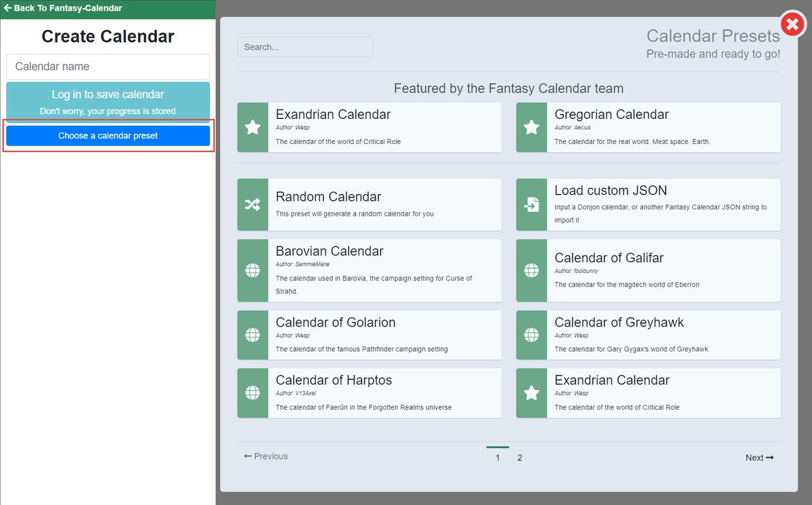Click the shuffle icon on Random Calendar
The image size is (812, 505).
coord(252,204)
